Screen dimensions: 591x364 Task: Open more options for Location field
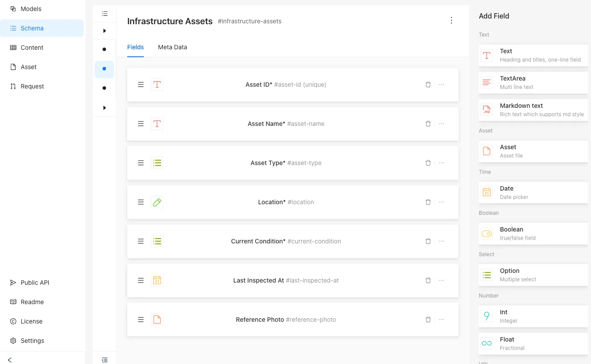click(x=441, y=202)
